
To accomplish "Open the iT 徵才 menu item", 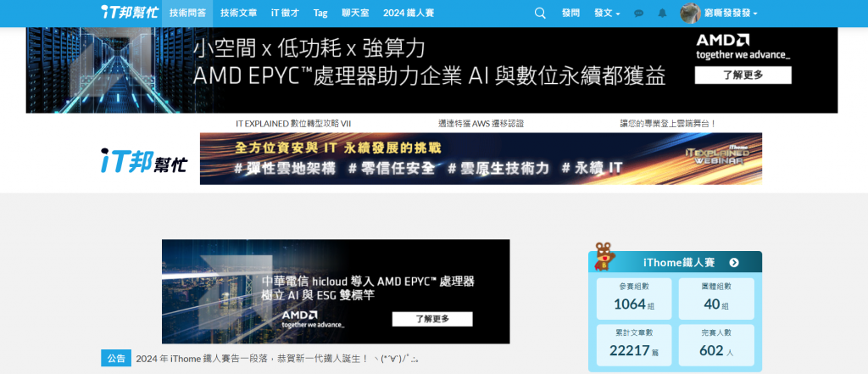I will [285, 14].
